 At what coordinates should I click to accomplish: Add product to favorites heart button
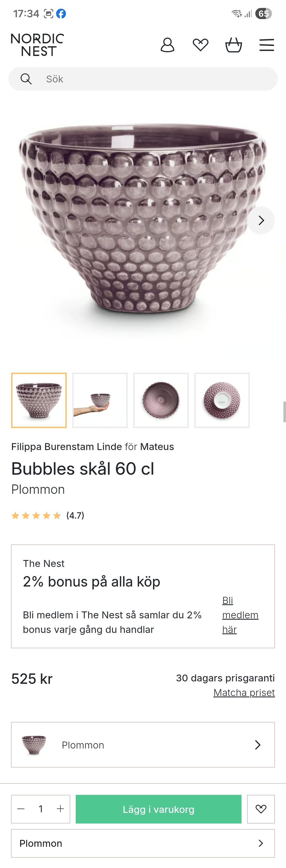click(x=261, y=809)
